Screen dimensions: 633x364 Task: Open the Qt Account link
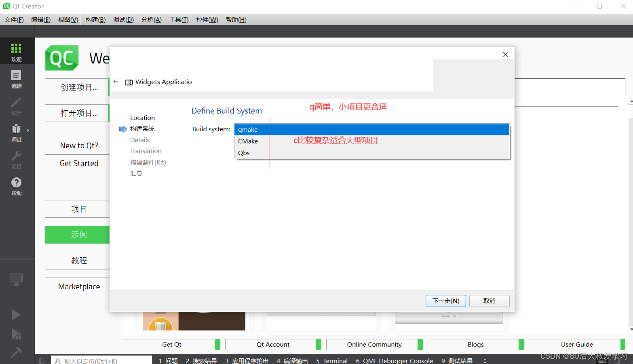(273, 345)
